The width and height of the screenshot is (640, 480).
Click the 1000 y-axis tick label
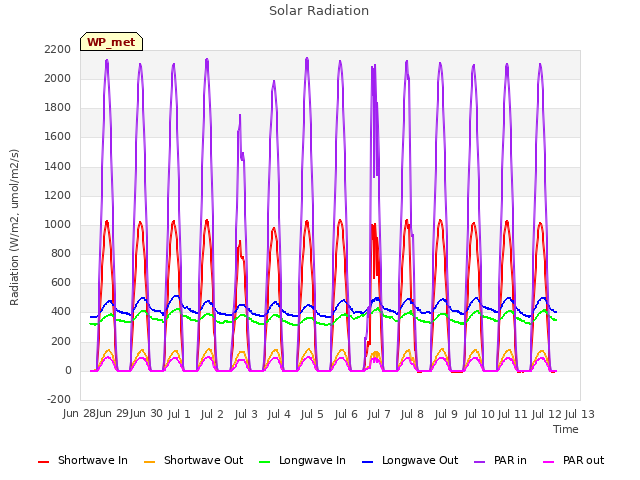pos(58,224)
